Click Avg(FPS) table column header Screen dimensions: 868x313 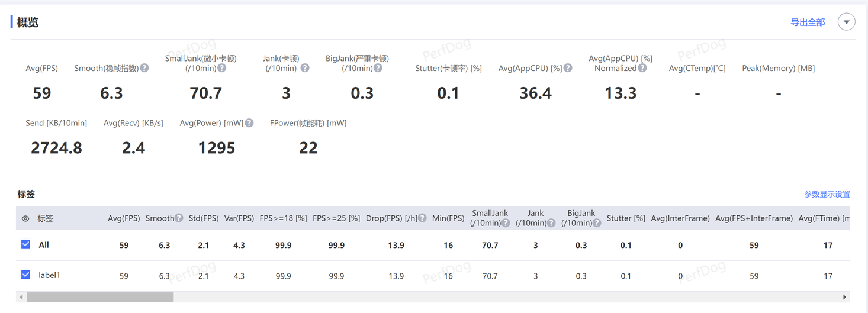[x=124, y=218]
